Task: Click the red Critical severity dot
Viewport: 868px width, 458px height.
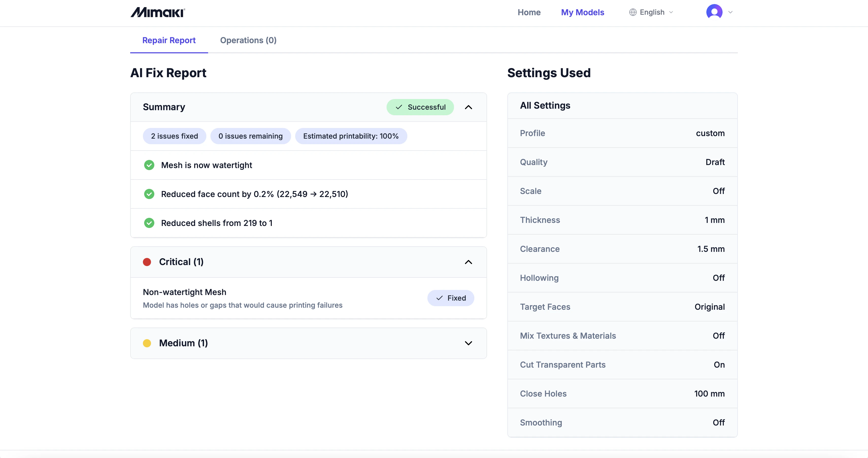Action: 147,262
